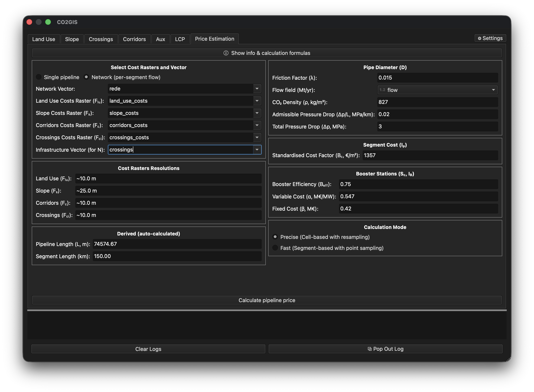Click the 'Calculation Mode' heading
534x392 pixels.
385,227
